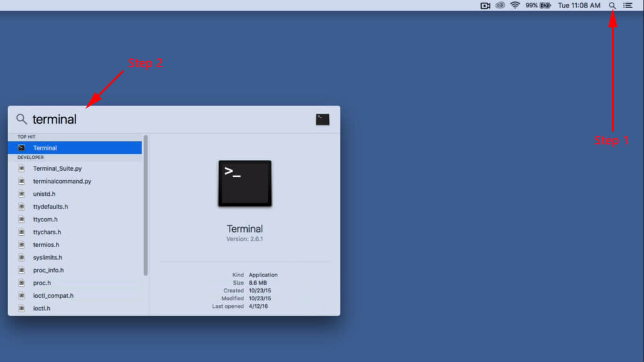
Task: Open the Creative Cloud menu bar icon
Action: pos(500,5)
